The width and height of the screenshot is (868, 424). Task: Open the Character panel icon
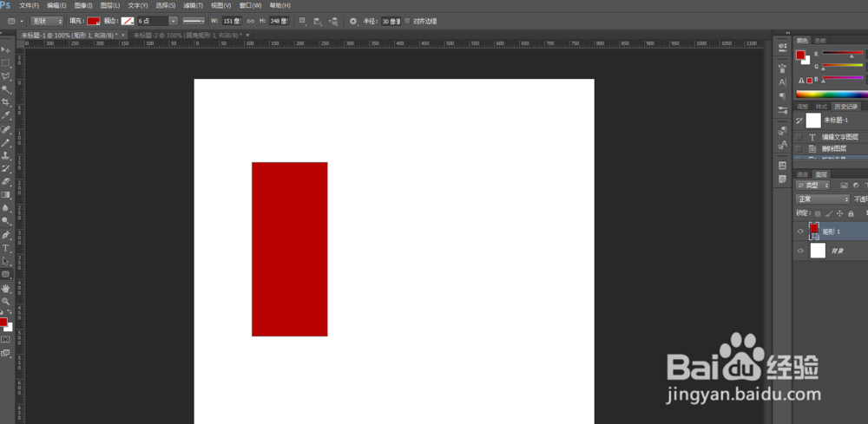tap(782, 82)
